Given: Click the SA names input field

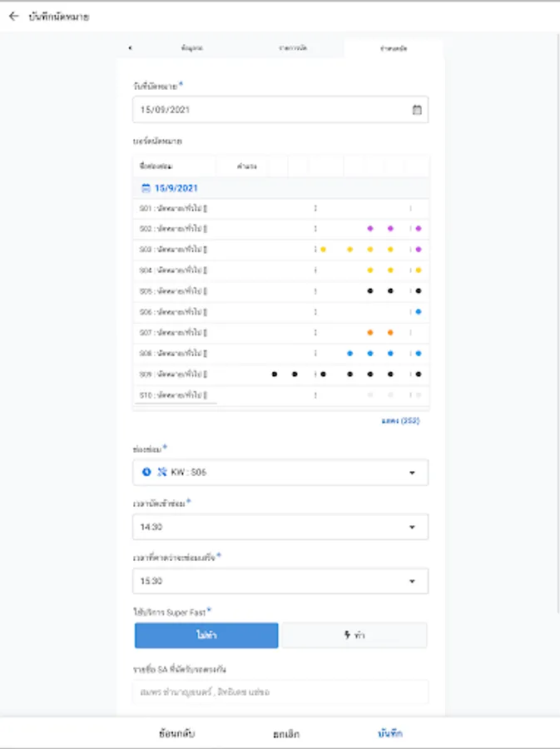Looking at the screenshot, I should tap(280, 692).
